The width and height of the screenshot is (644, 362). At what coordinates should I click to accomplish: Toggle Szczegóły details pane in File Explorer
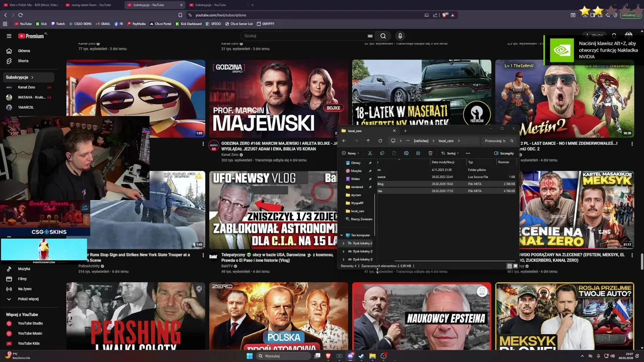click(x=505, y=153)
